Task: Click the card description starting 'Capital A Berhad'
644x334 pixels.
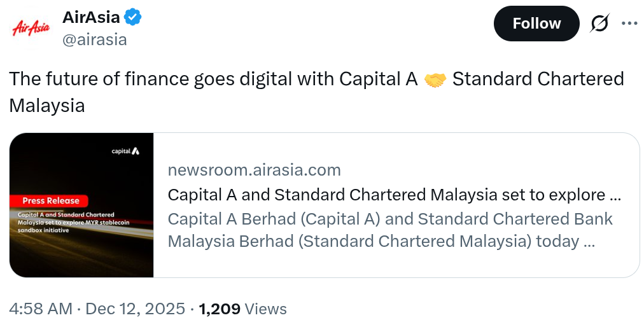Action: (389, 230)
